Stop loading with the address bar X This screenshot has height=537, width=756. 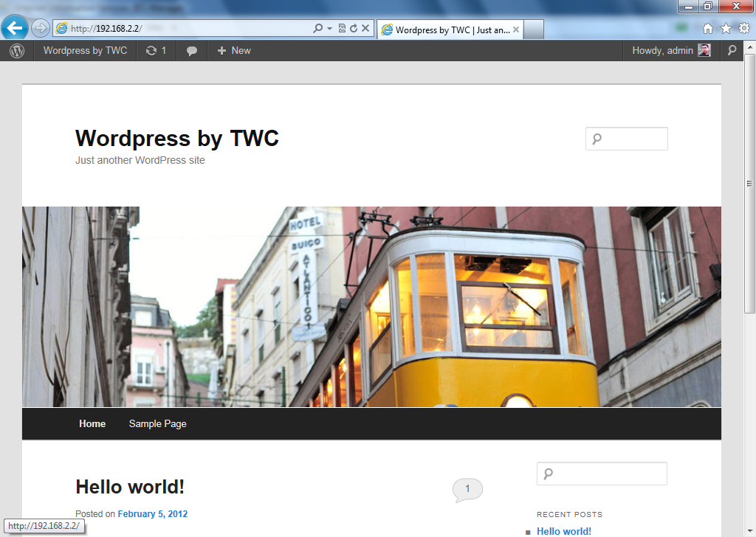[365, 29]
